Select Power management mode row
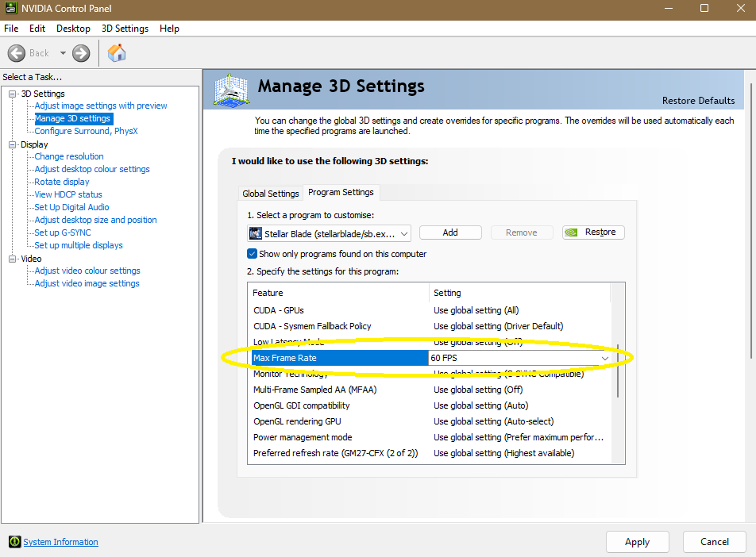 tap(430, 437)
